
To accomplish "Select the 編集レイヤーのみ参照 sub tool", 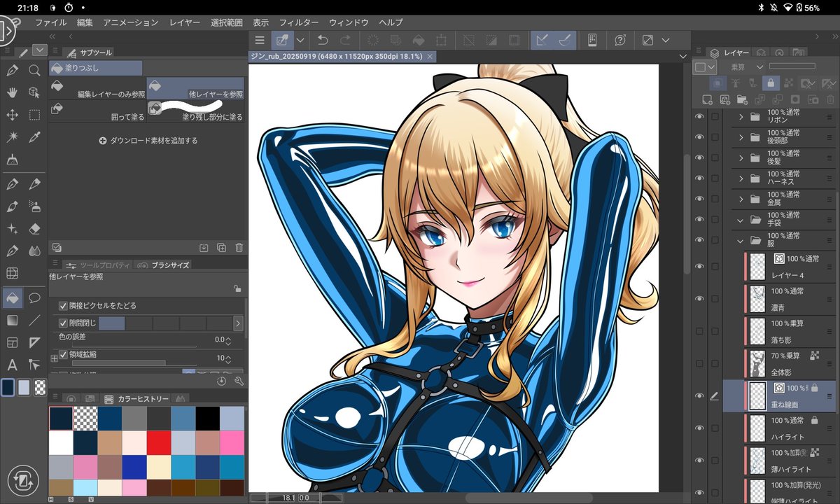I will pos(98,88).
